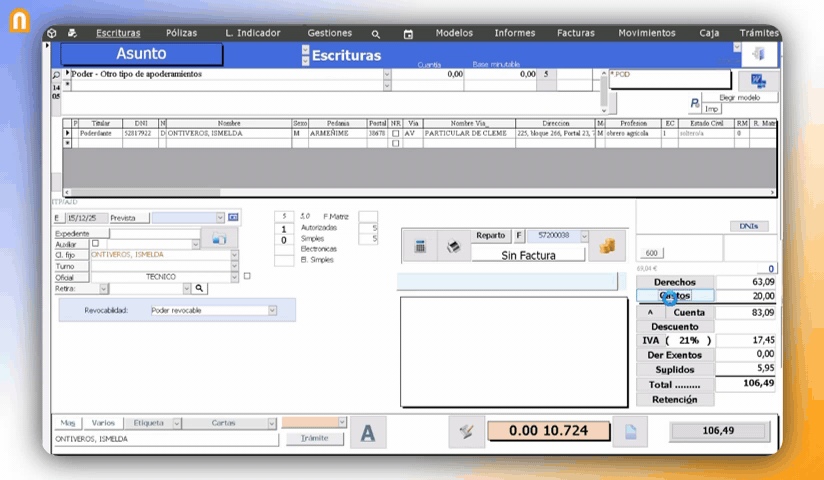824x480 pixels.
Task: Click the folder icon next to Expediente
Action: tap(219, 238)
